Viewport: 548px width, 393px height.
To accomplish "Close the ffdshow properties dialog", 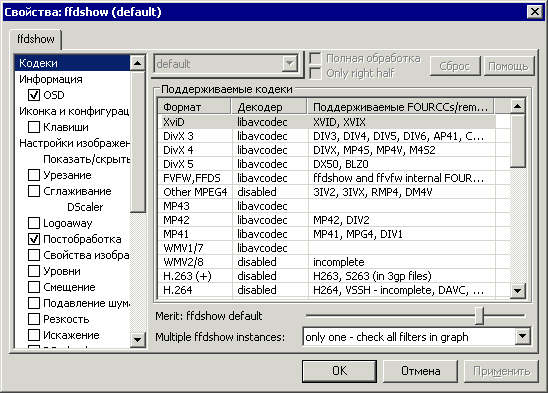I will 534,12.
